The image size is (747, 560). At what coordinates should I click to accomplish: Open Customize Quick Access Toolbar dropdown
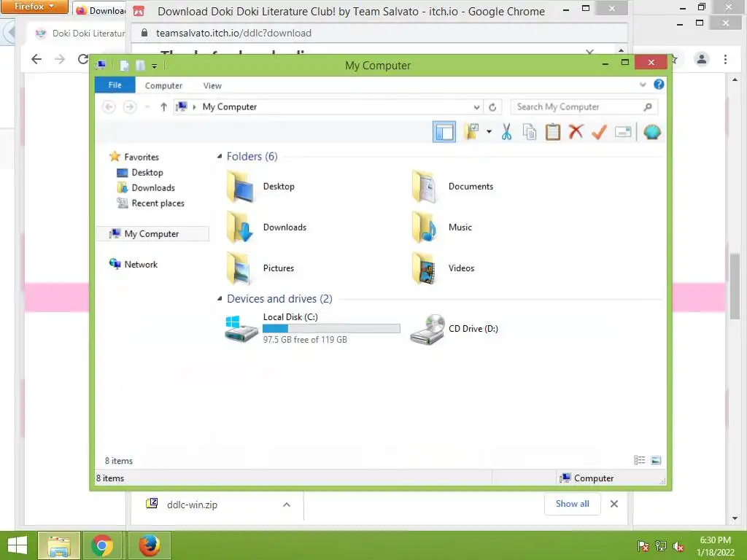point(155,66)
